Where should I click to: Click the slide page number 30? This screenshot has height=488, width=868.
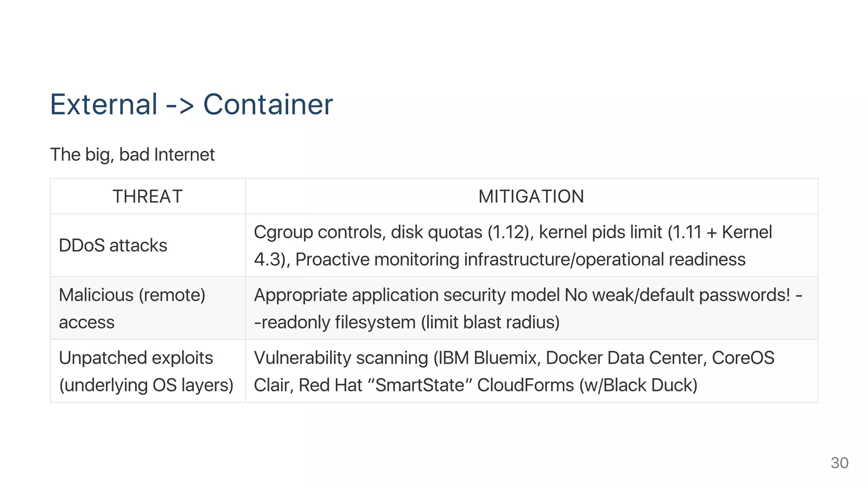point(839,463)
